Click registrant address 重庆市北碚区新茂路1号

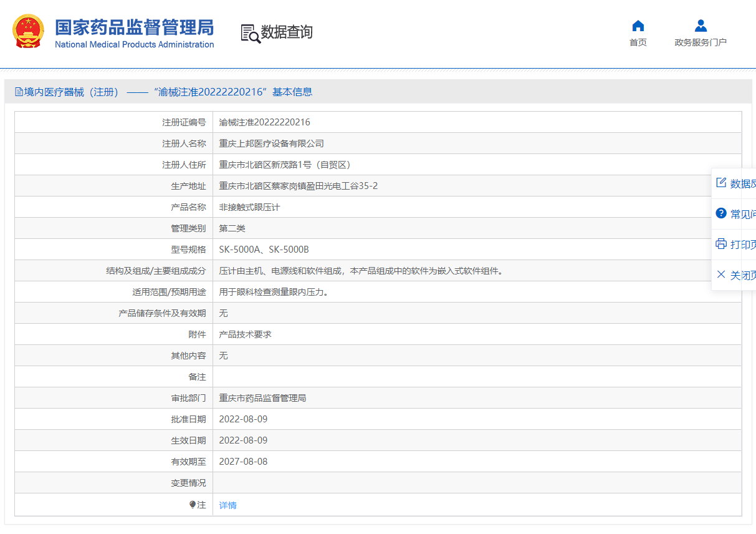pyautogui.click(x=285, y=165)
